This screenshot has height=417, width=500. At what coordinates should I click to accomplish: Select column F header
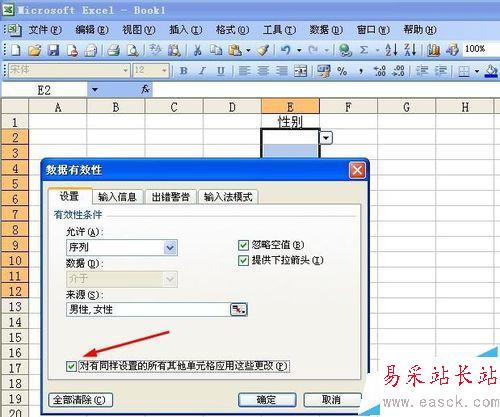click(x=348, y=107)
